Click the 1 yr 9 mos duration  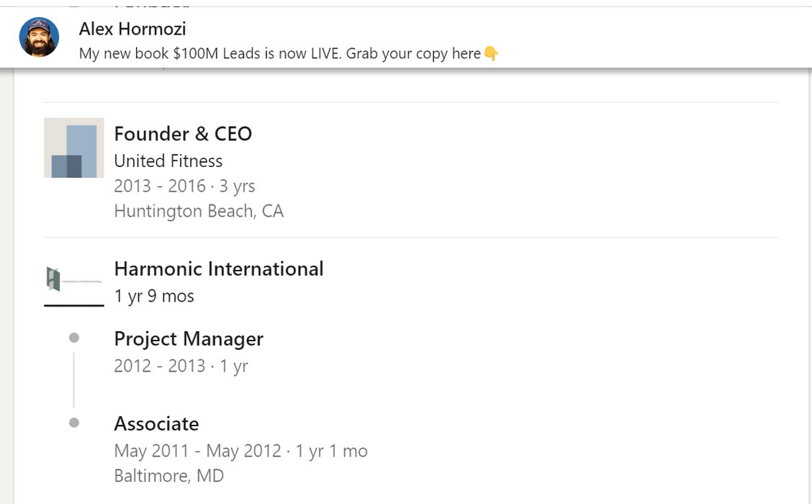click(x=154, y=296)
